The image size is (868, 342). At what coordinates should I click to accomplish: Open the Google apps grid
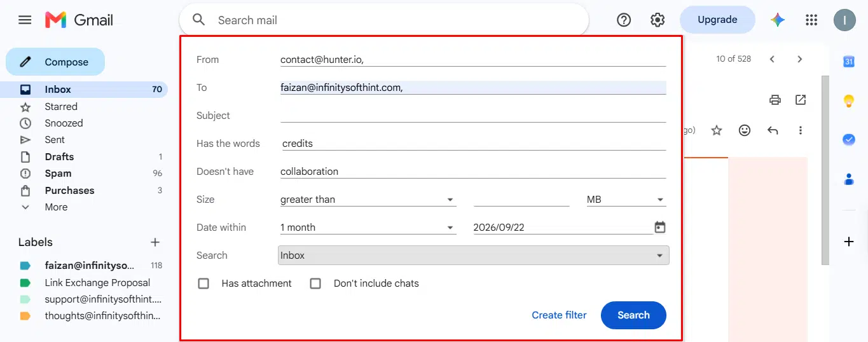tap(811, 20)
